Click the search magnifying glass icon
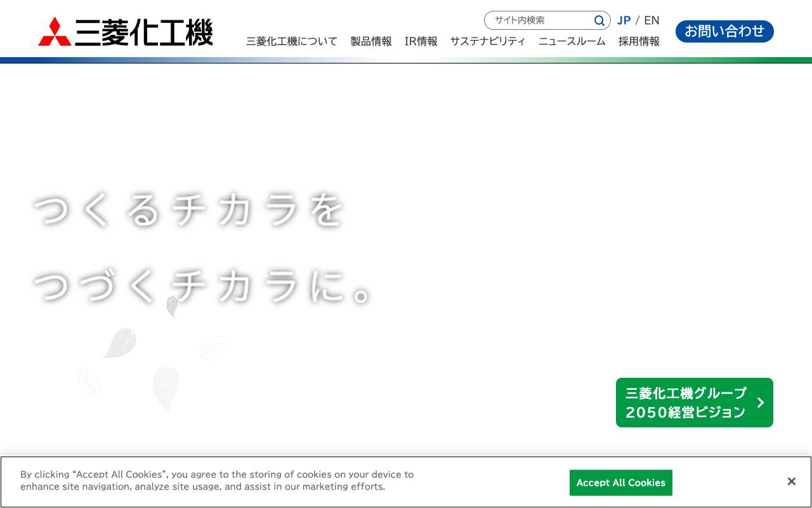 point(599,20)
